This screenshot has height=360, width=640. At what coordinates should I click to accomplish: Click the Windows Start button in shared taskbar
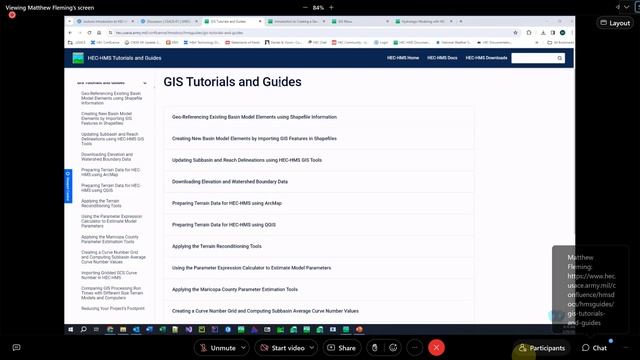coord(71,329)
